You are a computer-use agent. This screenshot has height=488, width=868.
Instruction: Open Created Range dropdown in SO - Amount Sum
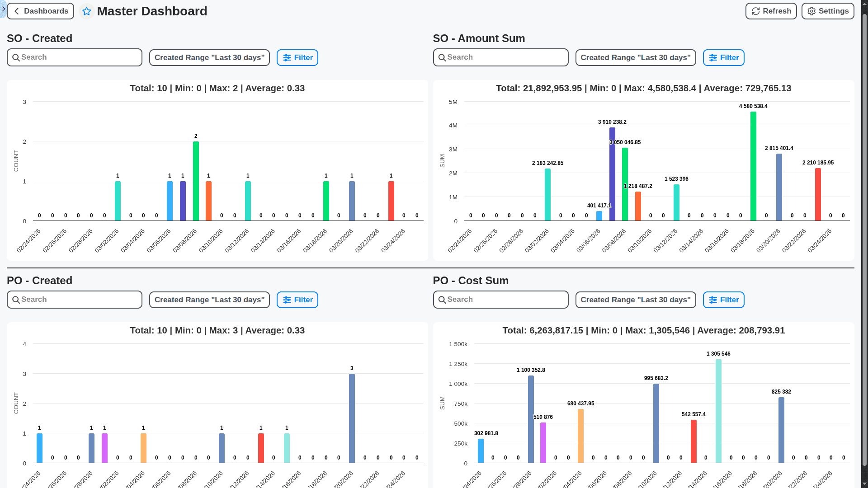tap(635, 57)
